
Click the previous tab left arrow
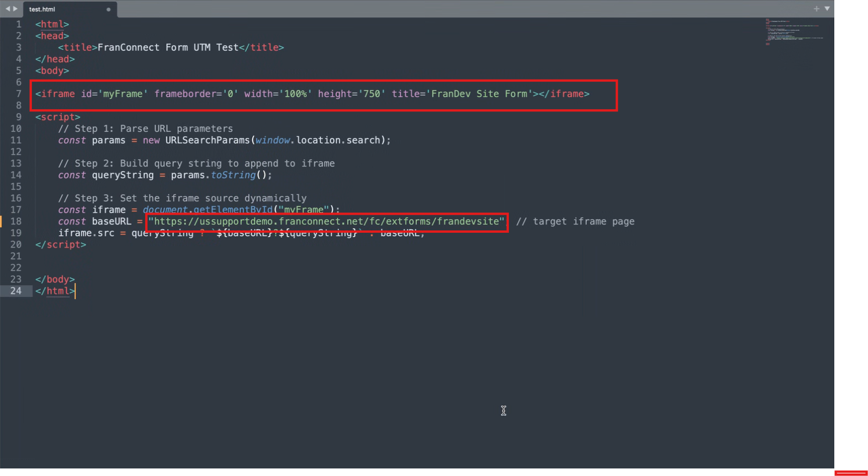click(8, 9)
